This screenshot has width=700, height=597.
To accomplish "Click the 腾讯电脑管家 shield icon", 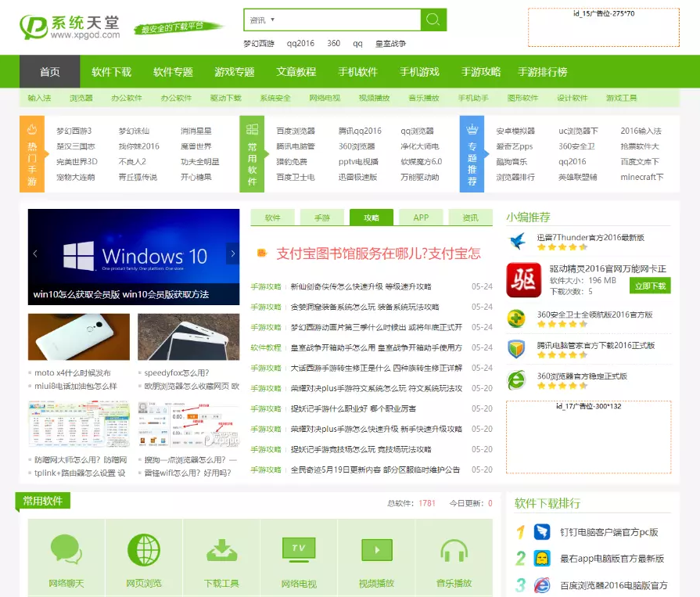I will coord(516,349).
